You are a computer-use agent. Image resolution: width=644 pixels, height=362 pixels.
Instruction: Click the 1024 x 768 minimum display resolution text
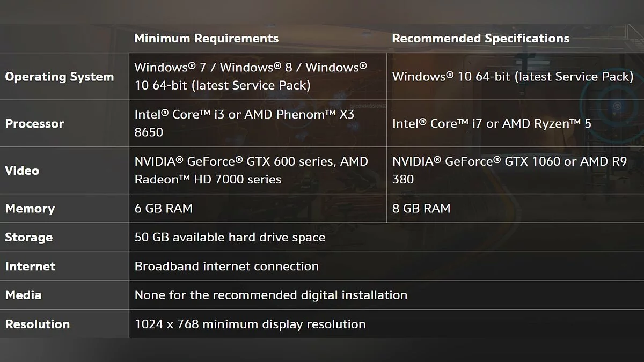point(250,324)
